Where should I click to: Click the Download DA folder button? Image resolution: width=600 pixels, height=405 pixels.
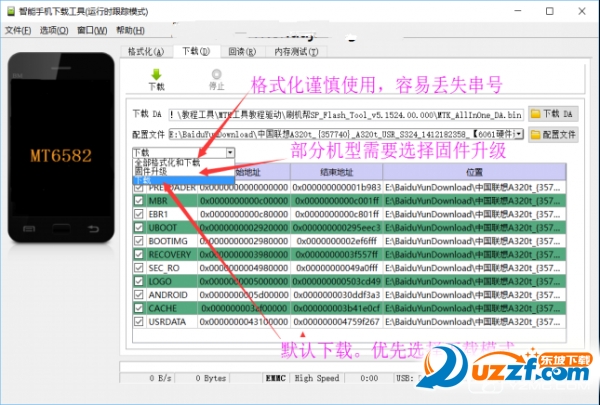[x=553, y=114]
